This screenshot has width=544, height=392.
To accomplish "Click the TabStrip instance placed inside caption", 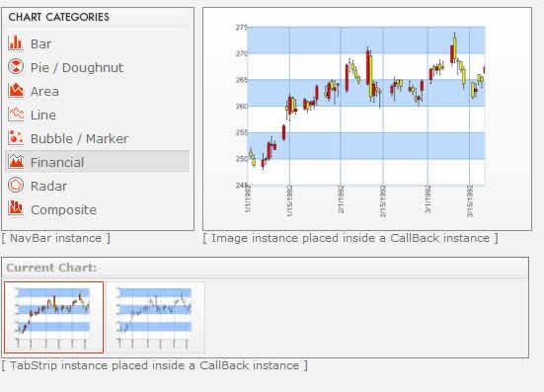I will tap(155, 365).
